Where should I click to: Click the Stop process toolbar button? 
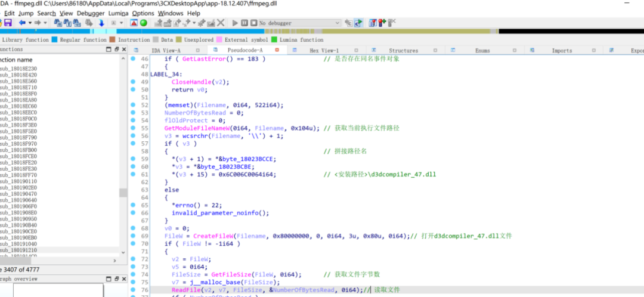pos(253,23)
